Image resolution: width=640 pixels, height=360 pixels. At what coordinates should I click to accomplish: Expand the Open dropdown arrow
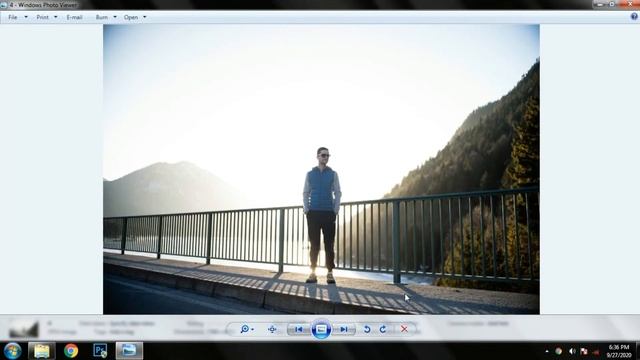pos(144,17)
